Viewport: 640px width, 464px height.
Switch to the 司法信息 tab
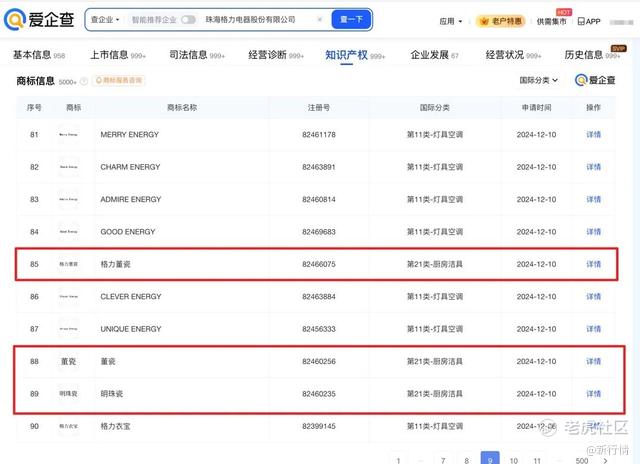point(197,55)
